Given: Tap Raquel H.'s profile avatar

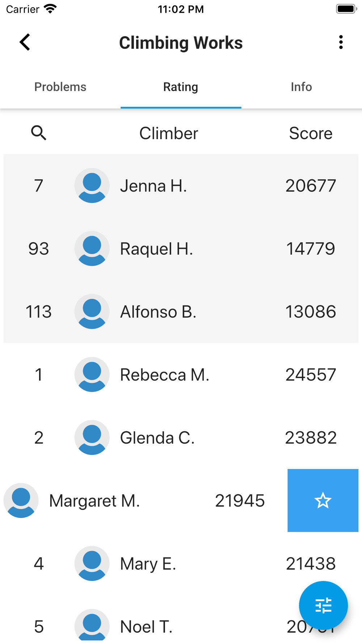Looking at the screenshot, I should [92, 248].
